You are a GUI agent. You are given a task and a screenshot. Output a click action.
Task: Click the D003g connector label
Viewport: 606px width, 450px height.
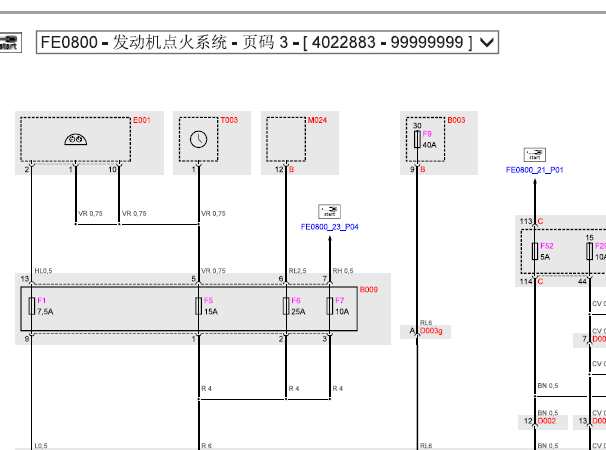[x=431, y=331]
